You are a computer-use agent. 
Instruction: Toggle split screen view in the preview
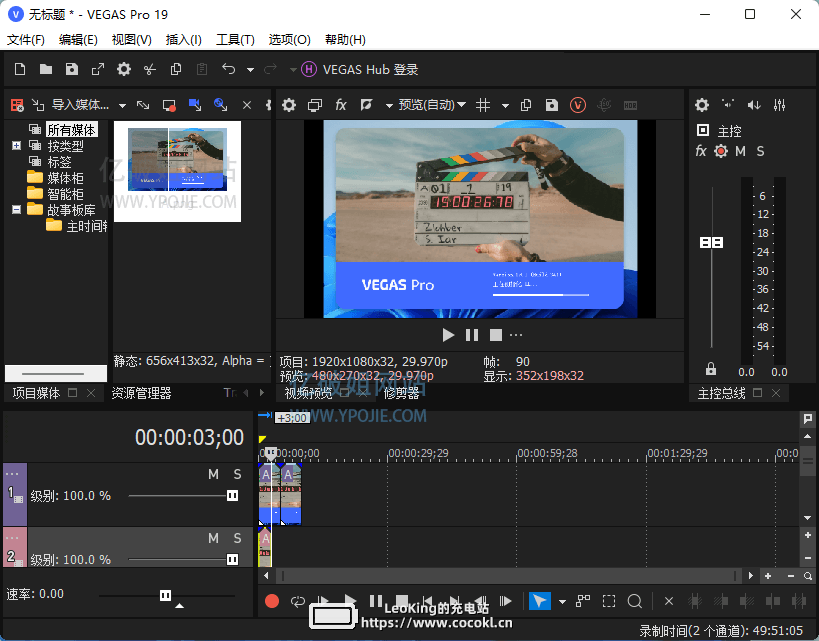[367, 105]
